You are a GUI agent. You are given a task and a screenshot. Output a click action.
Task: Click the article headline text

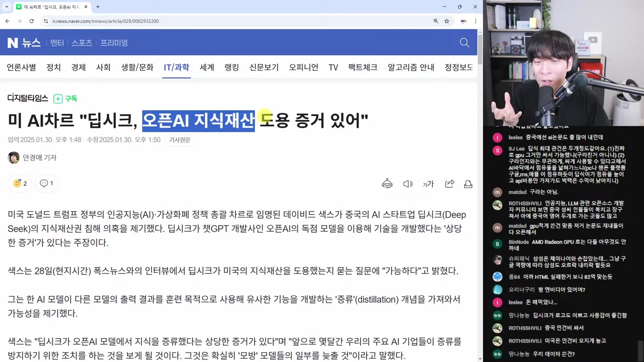[188, 120]
